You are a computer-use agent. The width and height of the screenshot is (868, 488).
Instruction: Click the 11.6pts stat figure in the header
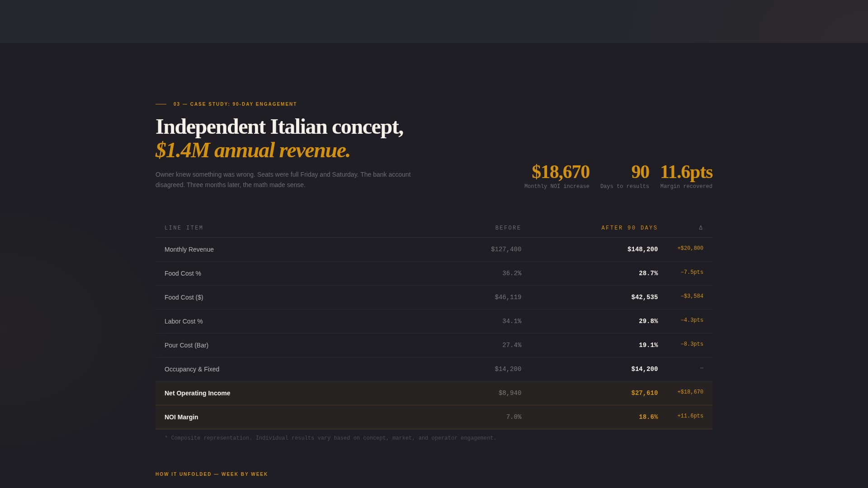tap(686, 172)
